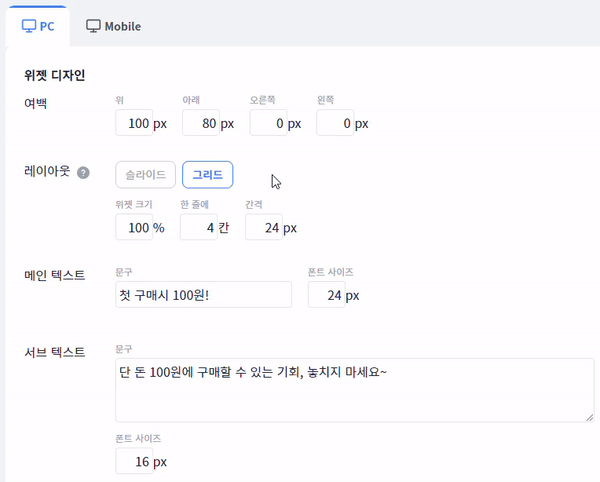600x482 pixels.
Task: Click the items per row (한 줄에) field
Action: pyautogui.click(x=197, y=228)
